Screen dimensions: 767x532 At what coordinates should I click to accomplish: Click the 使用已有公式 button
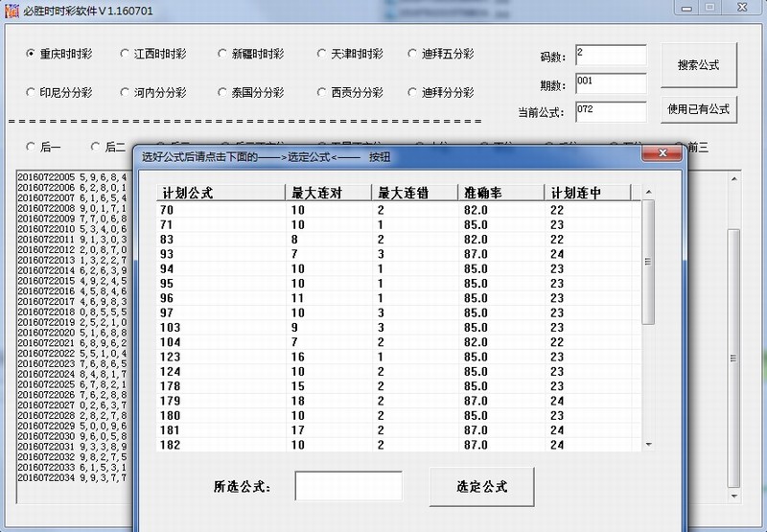699,109
